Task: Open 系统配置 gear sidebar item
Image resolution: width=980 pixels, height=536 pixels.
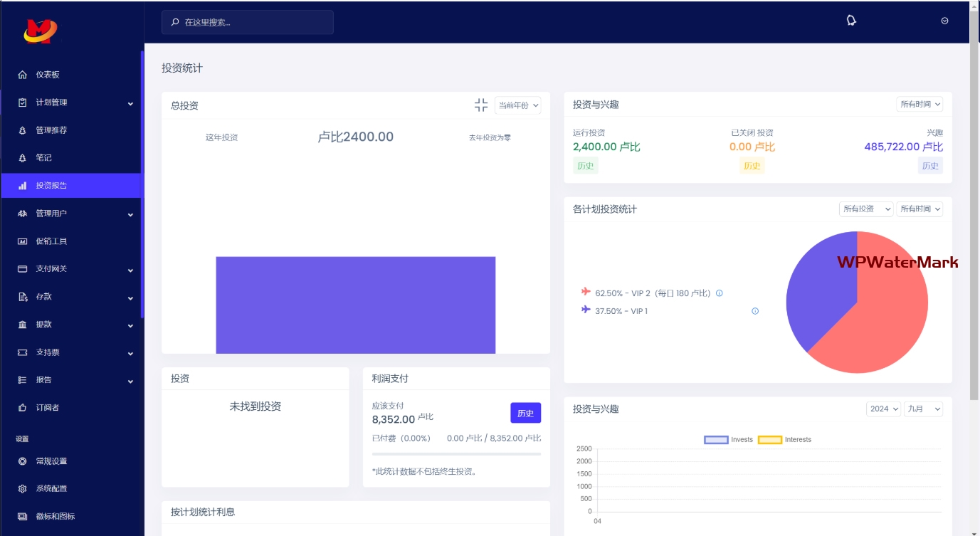Action: (x=23, y=489)
